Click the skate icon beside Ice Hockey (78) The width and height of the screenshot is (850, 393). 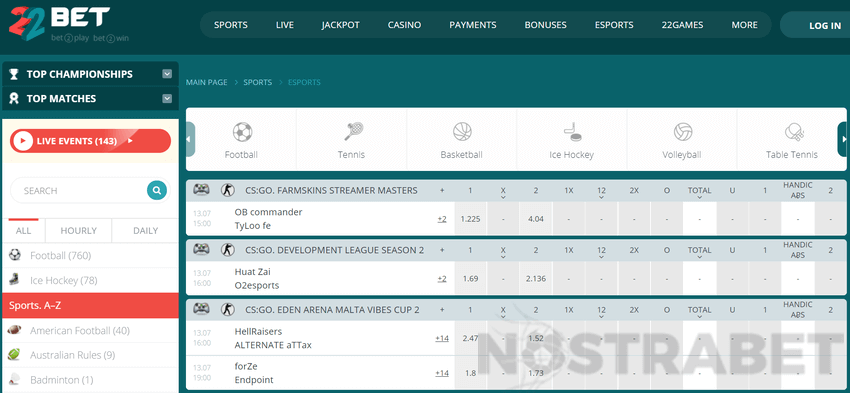click(15, 280)
